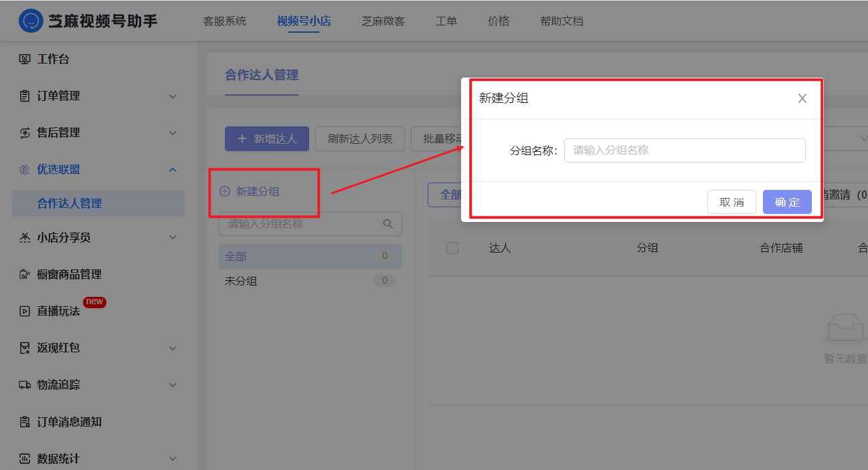The height and width of the screenshot is (470, 868).
Task: Open the 芝麻微客 top menu
Action: coord(383,21)
